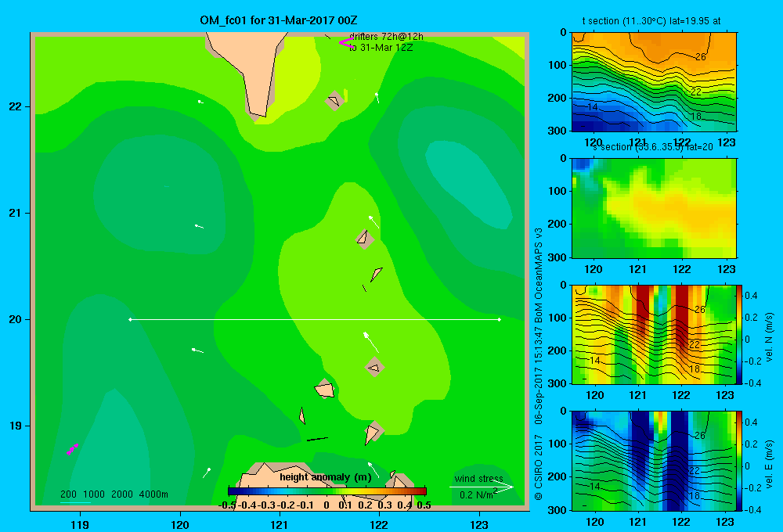Click the vertical 'BoM OceanMAPS v3' credit text

coord(539,275)
